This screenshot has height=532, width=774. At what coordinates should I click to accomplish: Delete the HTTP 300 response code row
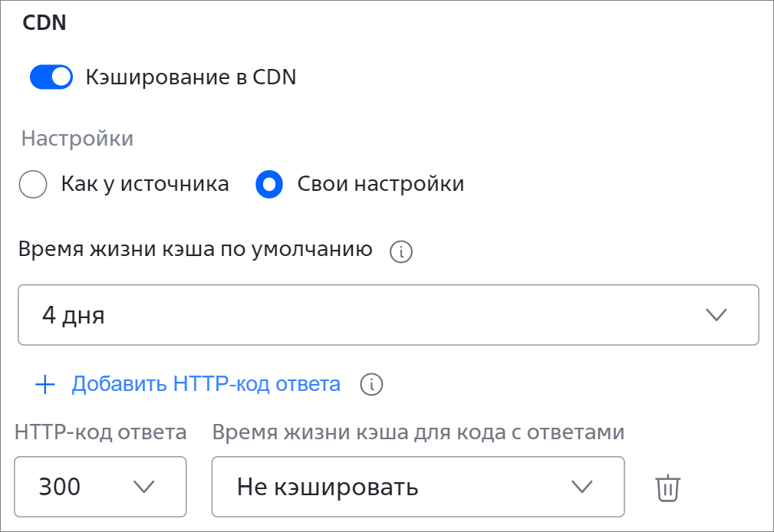pos(668,488)
